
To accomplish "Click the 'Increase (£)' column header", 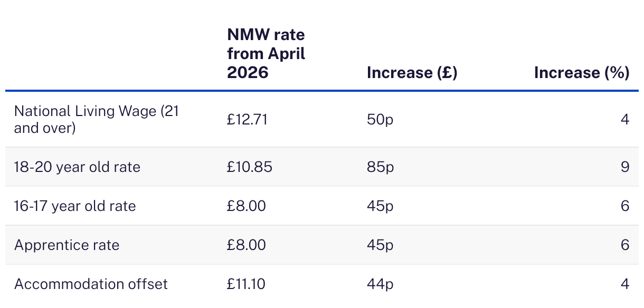I will coord(412,73).
